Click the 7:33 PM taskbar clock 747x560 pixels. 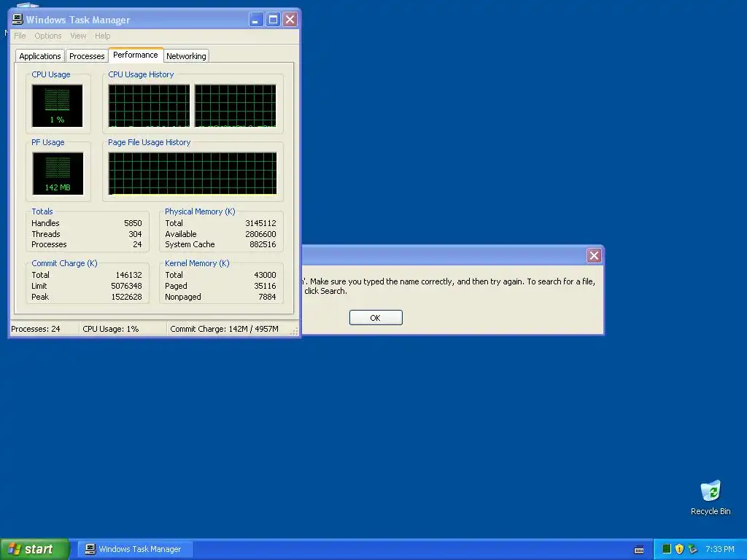coord(720,549)
